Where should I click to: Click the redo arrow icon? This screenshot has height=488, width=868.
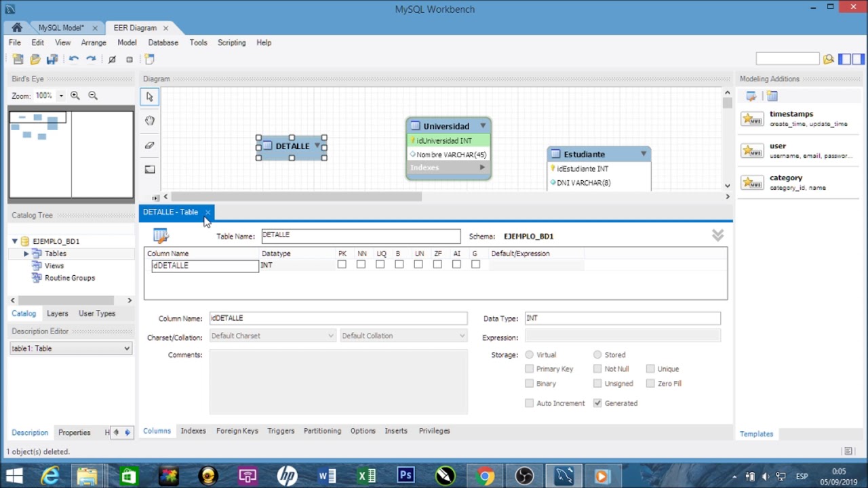[91, 59]
